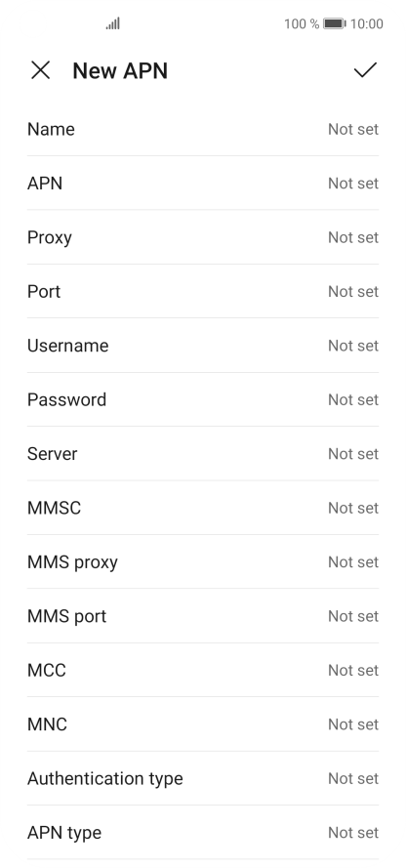The height and width of the screenshot is (868, 406).
Task: Edit the MMSC field
Action: click(203, 508)
